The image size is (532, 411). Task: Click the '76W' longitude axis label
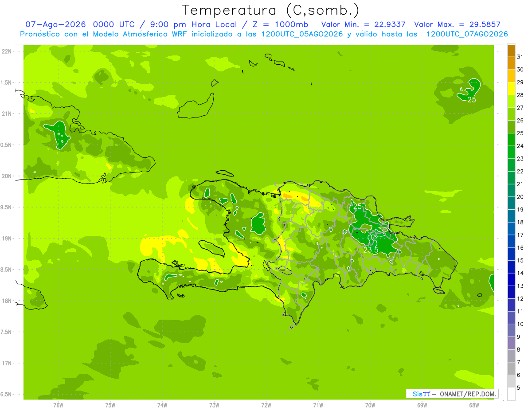tap(58, 405)
